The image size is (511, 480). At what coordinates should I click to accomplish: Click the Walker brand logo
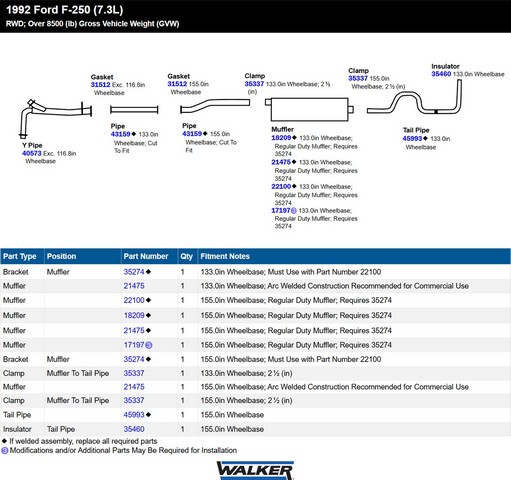coord(255,470)
